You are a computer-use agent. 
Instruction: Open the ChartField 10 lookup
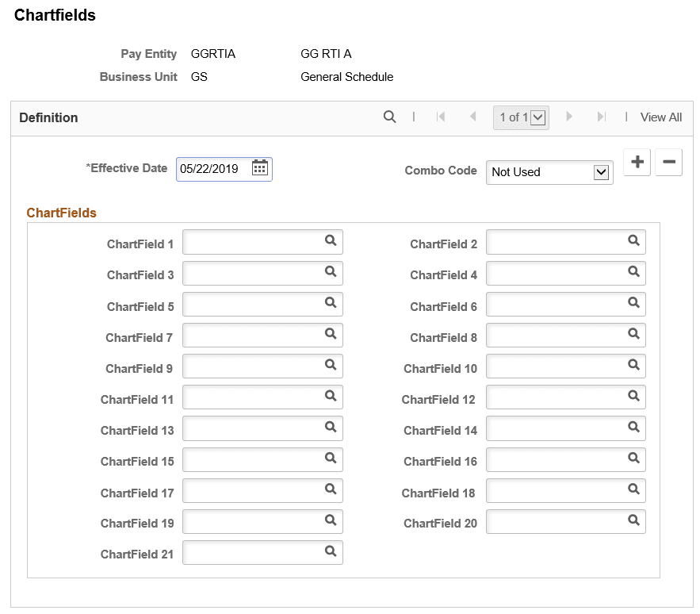click(x=633, y=366)
